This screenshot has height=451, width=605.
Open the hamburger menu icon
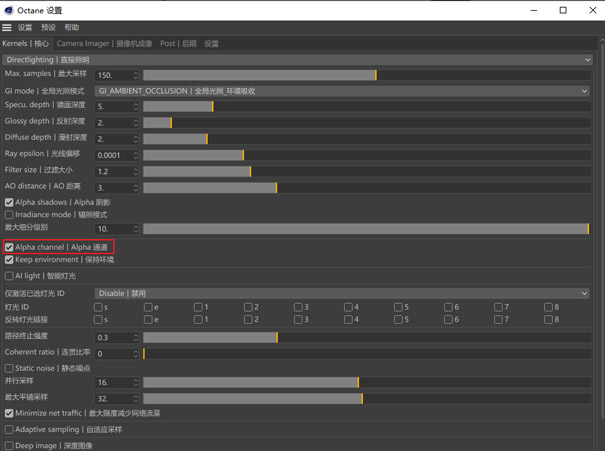(7, 27)
